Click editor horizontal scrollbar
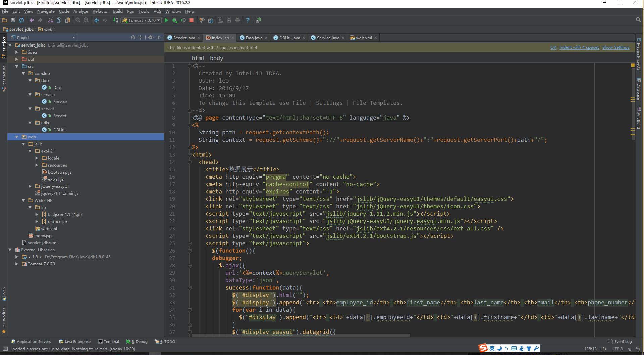The image size is (644, 355). tap(301, 335)
